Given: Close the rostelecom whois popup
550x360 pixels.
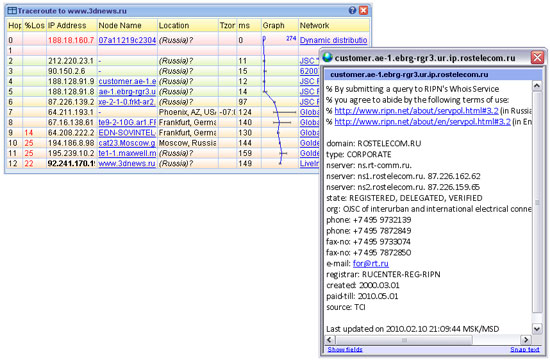Looking at the screenshot, I should click(x=537, y=57).
